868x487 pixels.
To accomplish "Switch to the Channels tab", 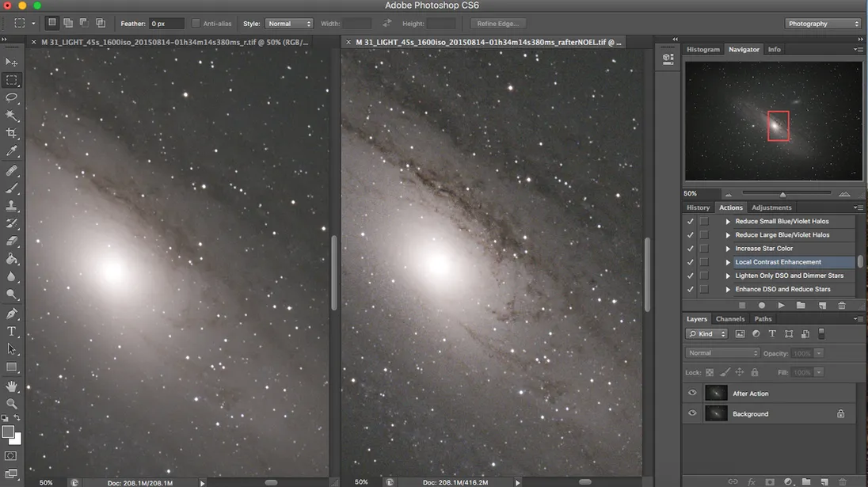I will click(729, 319).
